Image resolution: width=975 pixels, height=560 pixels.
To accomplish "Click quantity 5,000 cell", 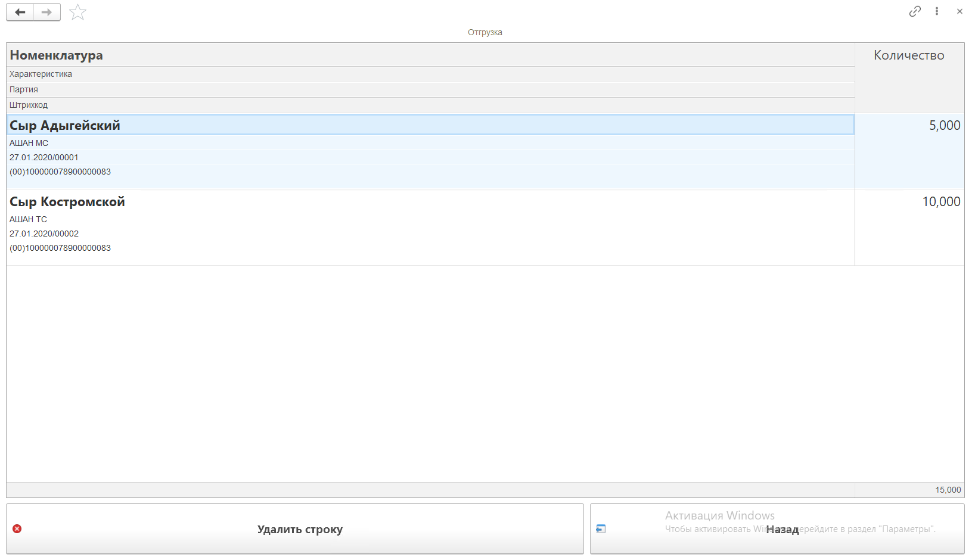I will tap(945, 126).
